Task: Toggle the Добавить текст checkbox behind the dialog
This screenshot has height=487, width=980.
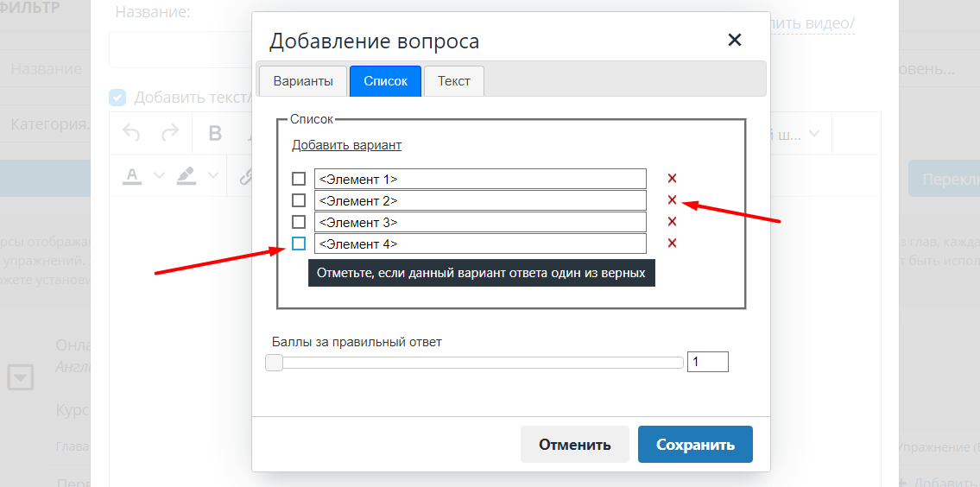Action: click(117, 98)
